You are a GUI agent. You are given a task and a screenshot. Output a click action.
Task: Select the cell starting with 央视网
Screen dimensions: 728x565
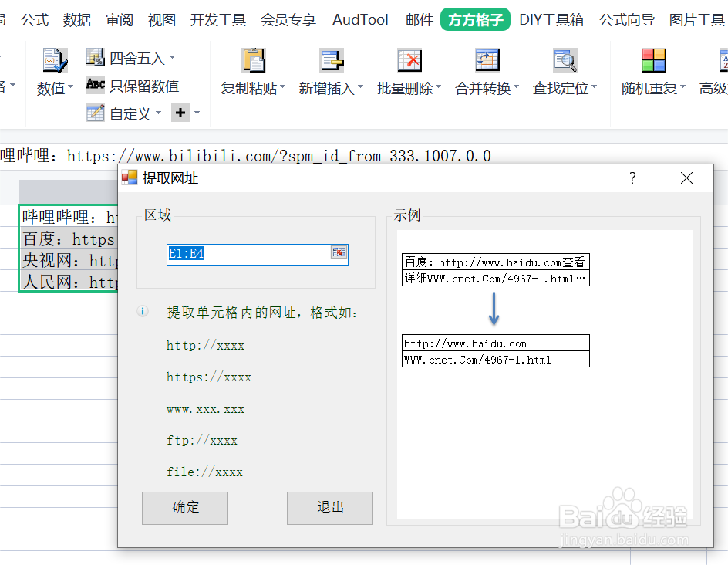pos(68,260)
